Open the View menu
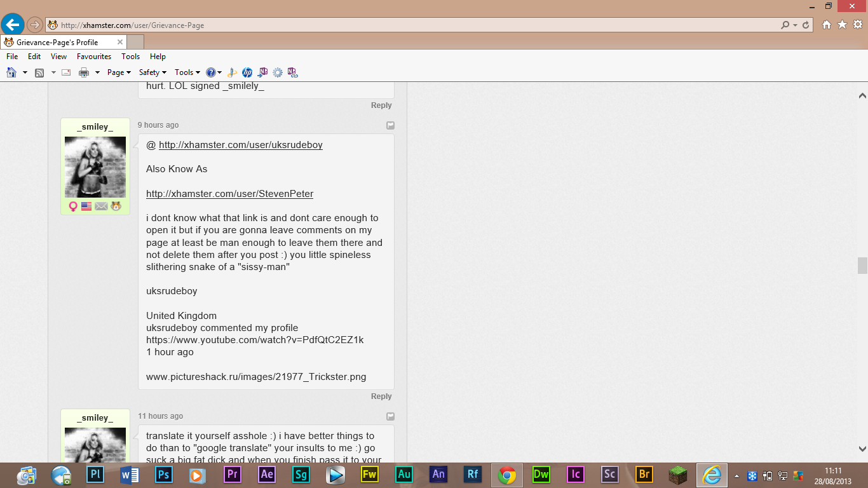Screen dimensions: 868x488 click(58, 57)
